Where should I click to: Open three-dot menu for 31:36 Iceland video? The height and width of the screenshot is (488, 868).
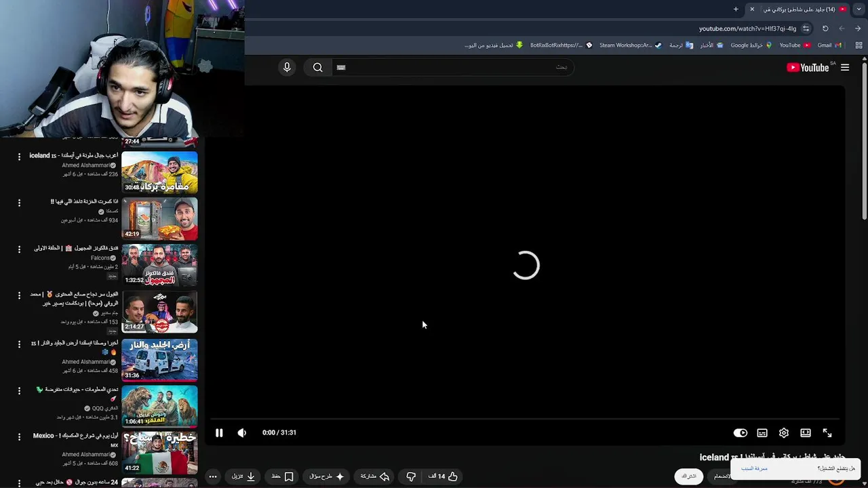click(19, 344)
